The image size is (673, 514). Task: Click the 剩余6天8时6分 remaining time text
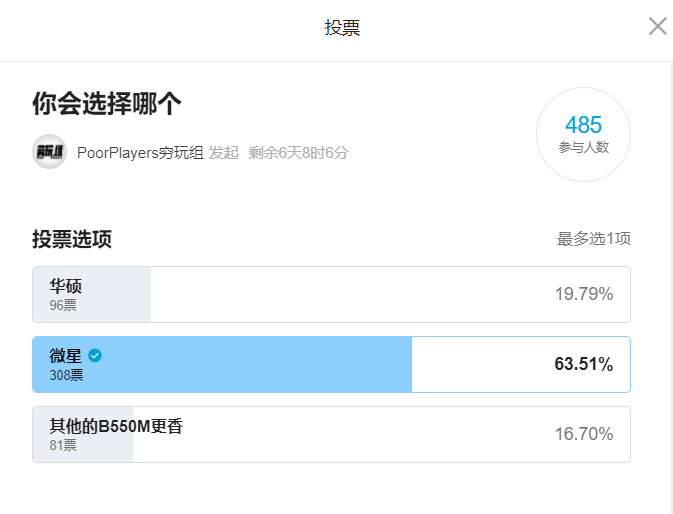(298, 153)
